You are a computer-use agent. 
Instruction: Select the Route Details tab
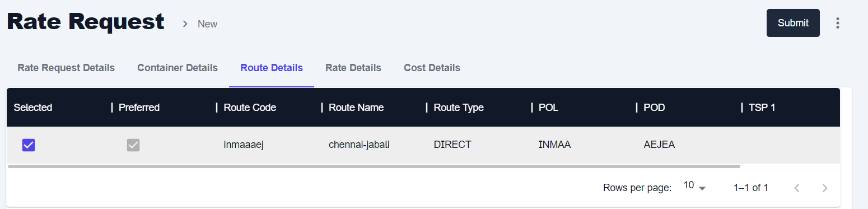click(272, 68)
